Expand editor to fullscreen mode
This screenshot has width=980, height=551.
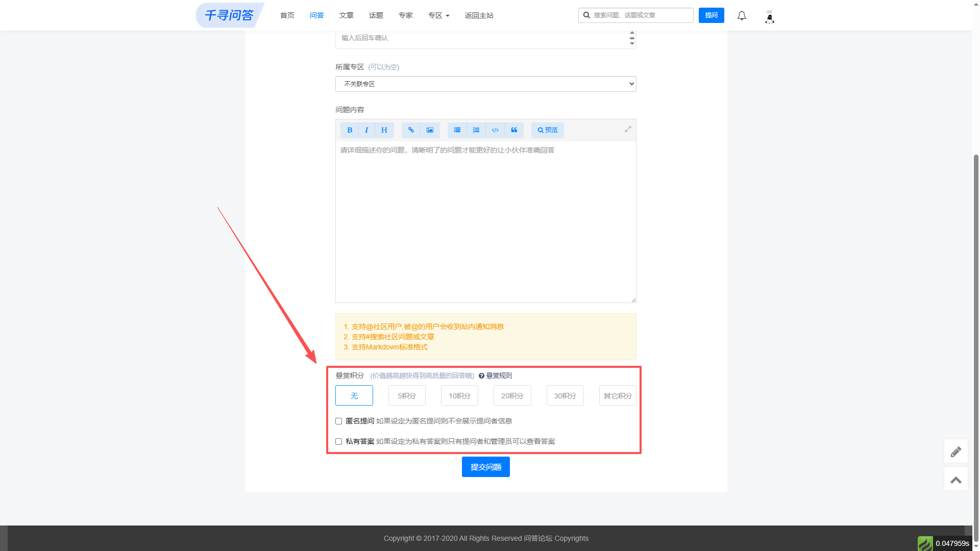point(628,129)
